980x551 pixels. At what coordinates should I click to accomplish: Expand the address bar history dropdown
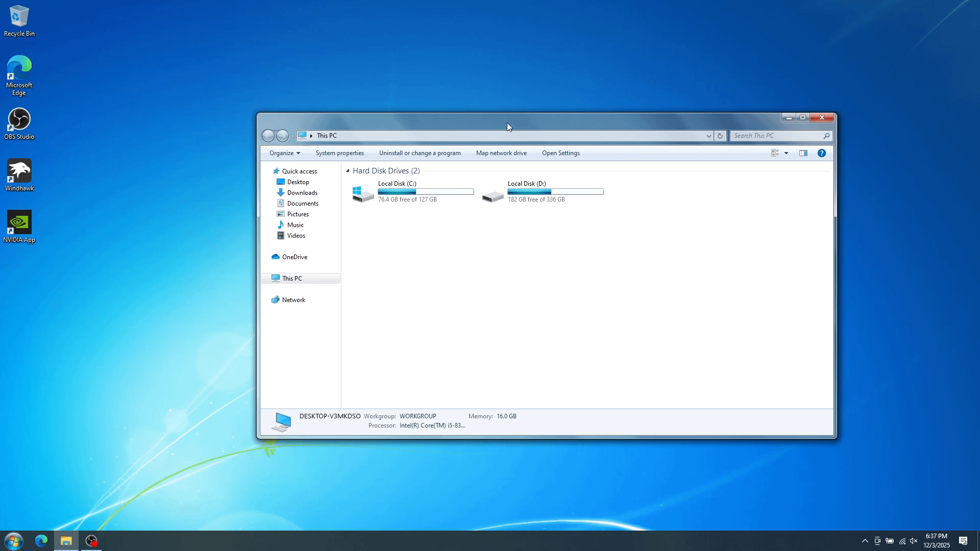[x=708, y=136]
